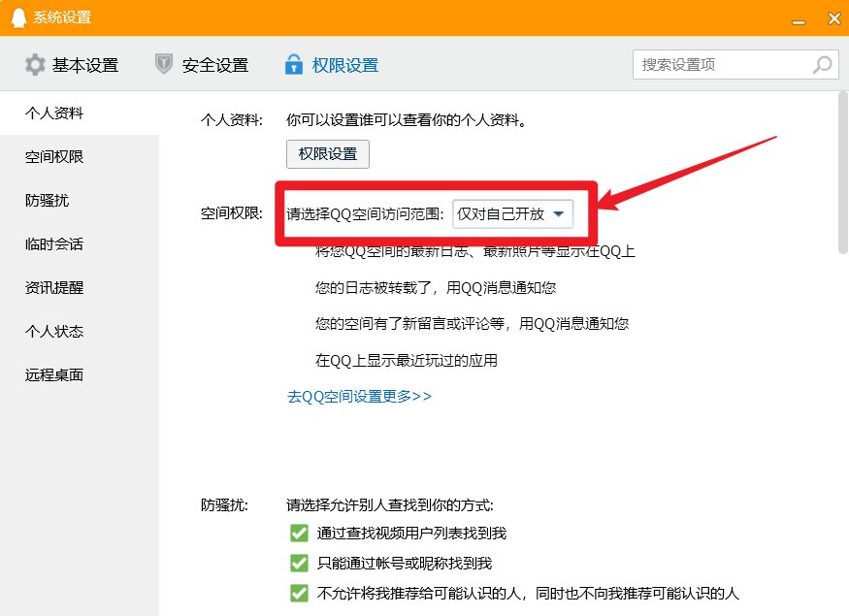The height and width of the screenshot is (616, 849).
Task: Close the 系统设置 window
Action: 834,18
